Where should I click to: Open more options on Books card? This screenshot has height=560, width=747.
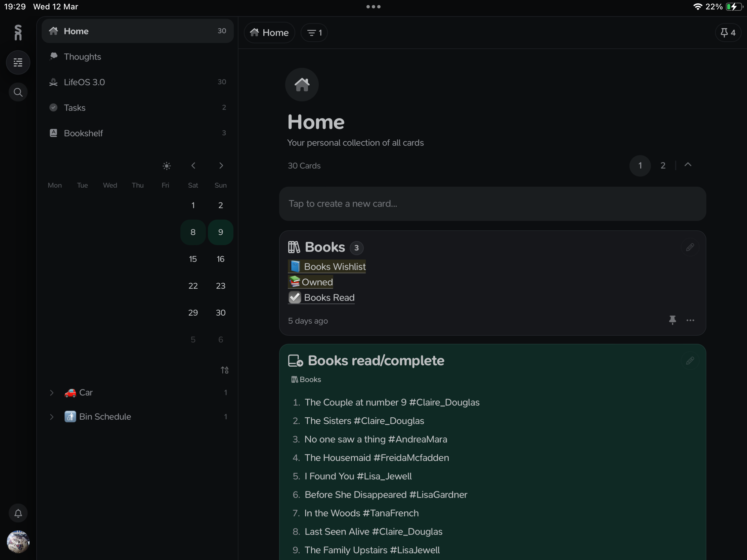click(690, 320)
